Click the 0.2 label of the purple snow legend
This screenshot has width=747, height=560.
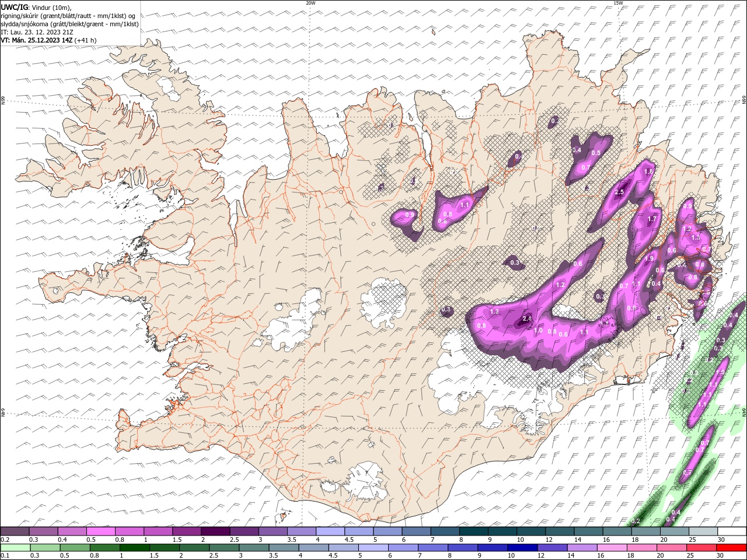click(5, 540)
